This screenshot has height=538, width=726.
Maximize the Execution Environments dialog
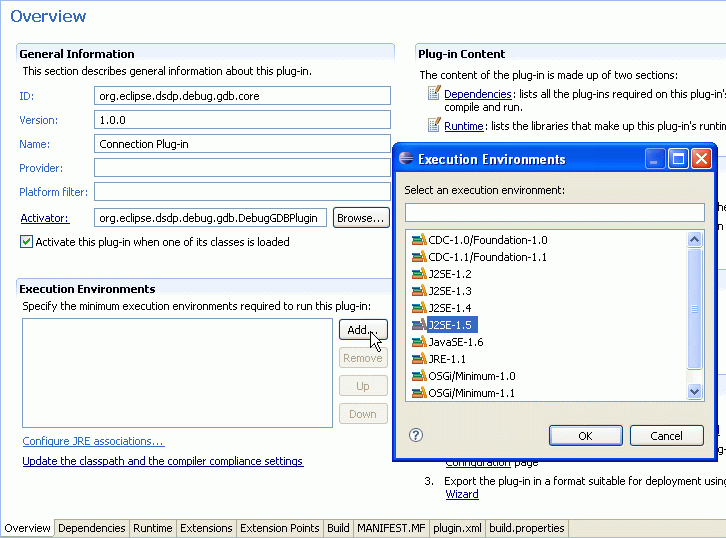coord(678,159)
